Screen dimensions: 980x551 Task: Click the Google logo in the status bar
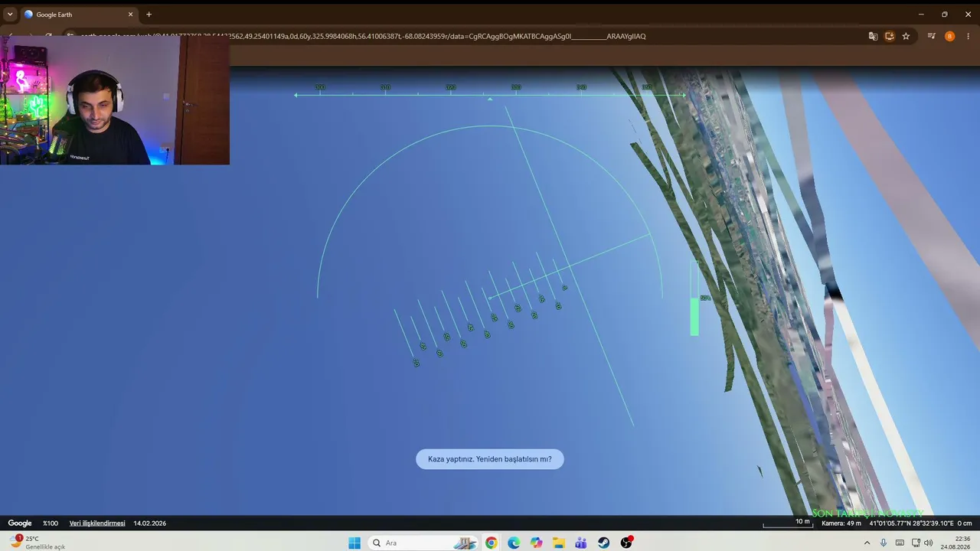pos(20,523)
